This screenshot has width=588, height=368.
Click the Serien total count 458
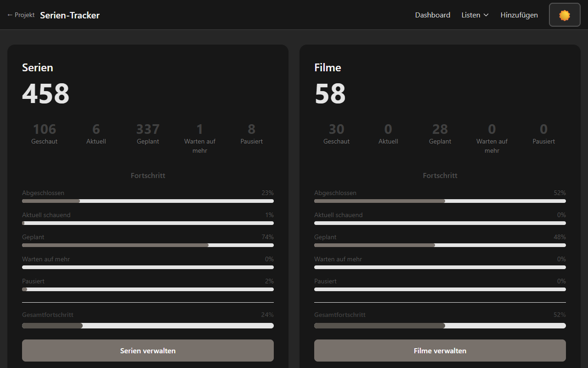(46, 94)
